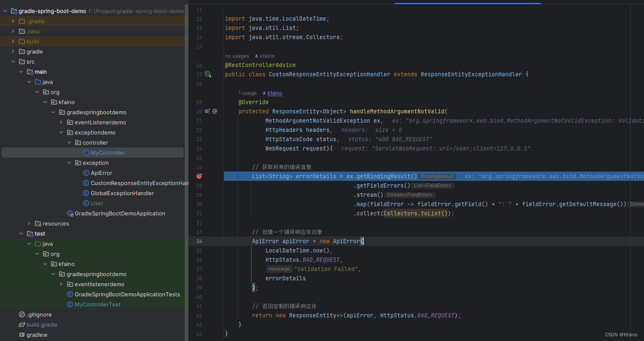Click the Spring bean gutter icon on line 17
This screenshot has height=341, width=644.
[208, 74]
